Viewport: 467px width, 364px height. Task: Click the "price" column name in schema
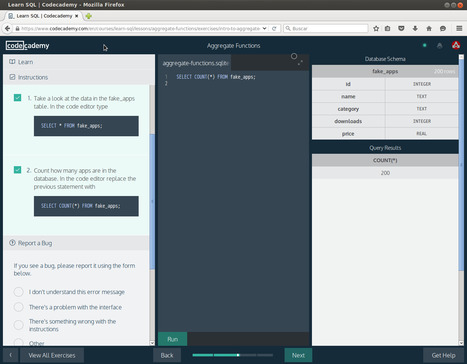coord(348,133)
